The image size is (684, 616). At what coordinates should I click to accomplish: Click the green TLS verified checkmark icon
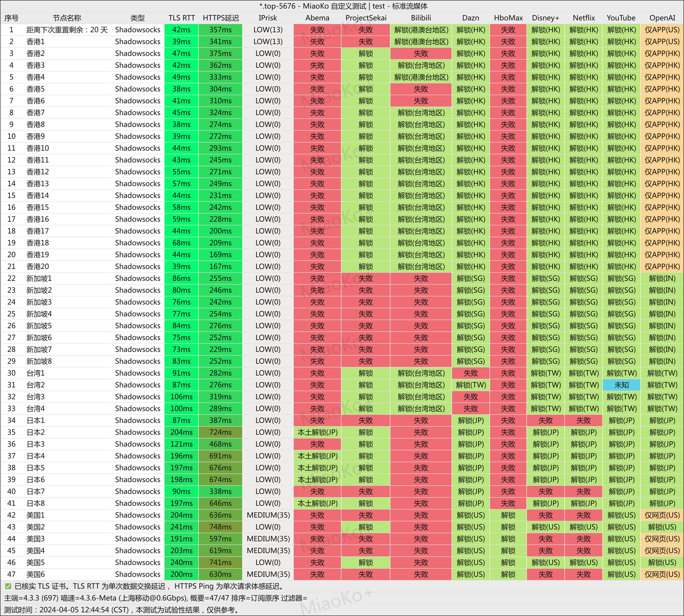[8, 586]
